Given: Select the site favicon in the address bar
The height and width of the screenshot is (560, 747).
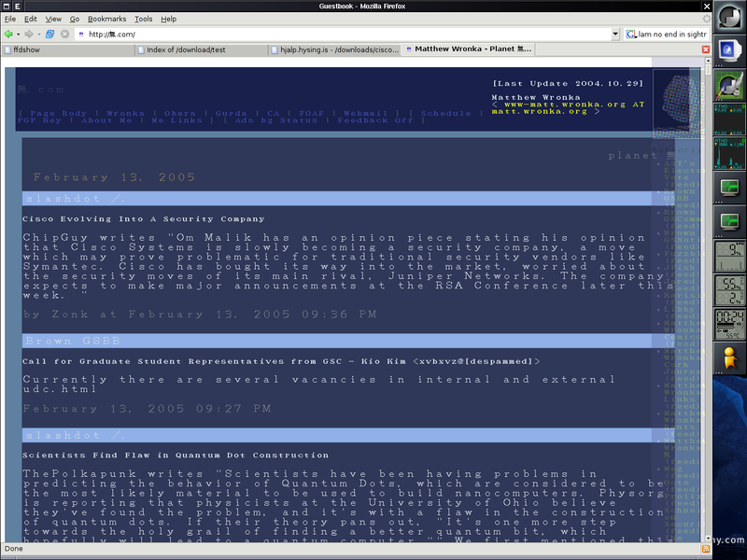Looking at the screenshot, I should 81,35.
